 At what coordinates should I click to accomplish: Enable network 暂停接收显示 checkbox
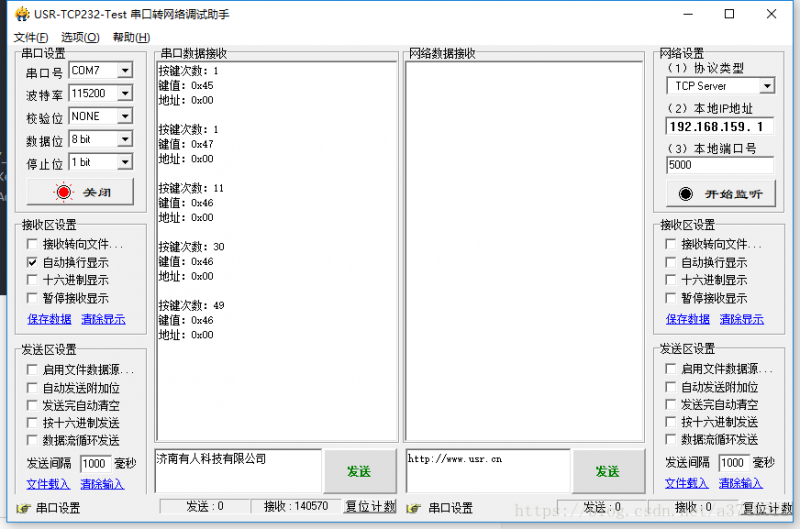click(x=671, y=298)
